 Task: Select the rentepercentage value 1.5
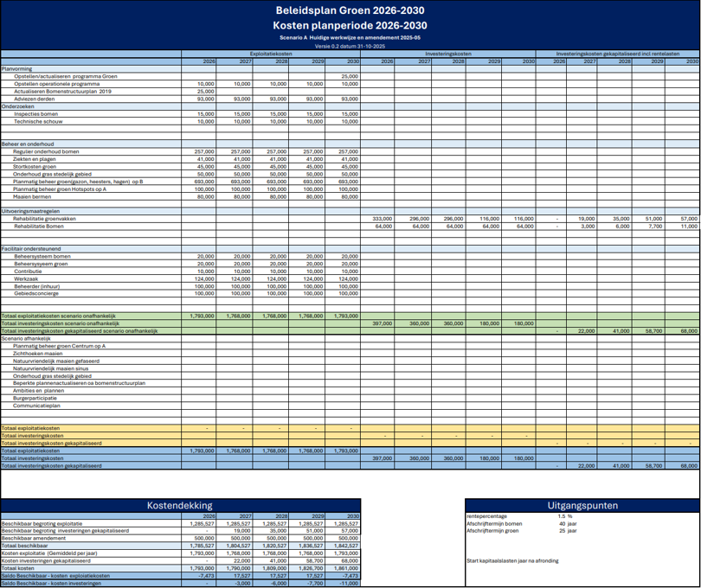[x=562, y=516]
